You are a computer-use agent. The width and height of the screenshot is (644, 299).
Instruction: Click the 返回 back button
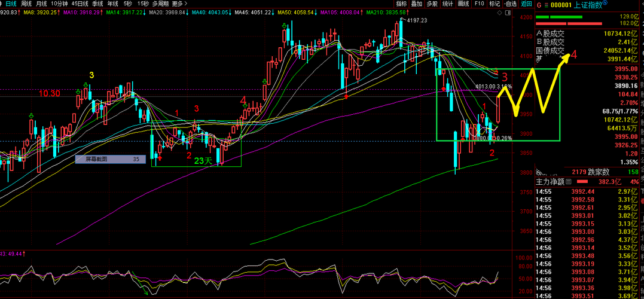click(526, 4)
